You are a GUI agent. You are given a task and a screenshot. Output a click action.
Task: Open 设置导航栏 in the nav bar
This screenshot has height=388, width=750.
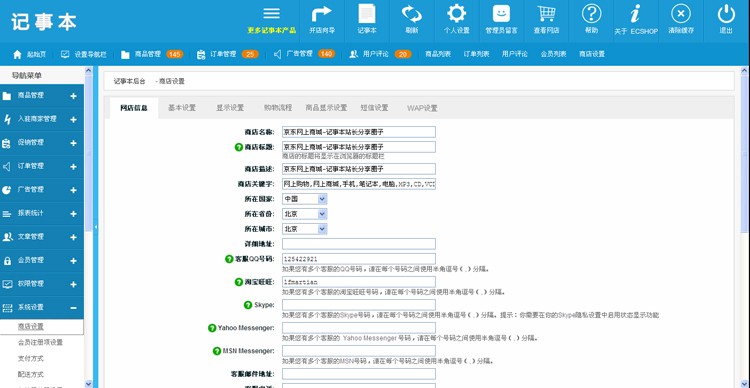pyautogui.click(x=83, y=54)
